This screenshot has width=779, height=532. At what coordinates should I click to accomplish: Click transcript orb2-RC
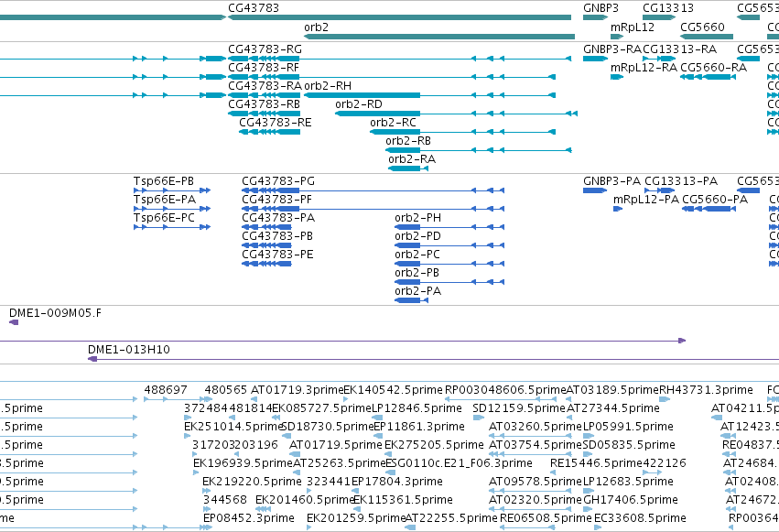coord(393,123)
